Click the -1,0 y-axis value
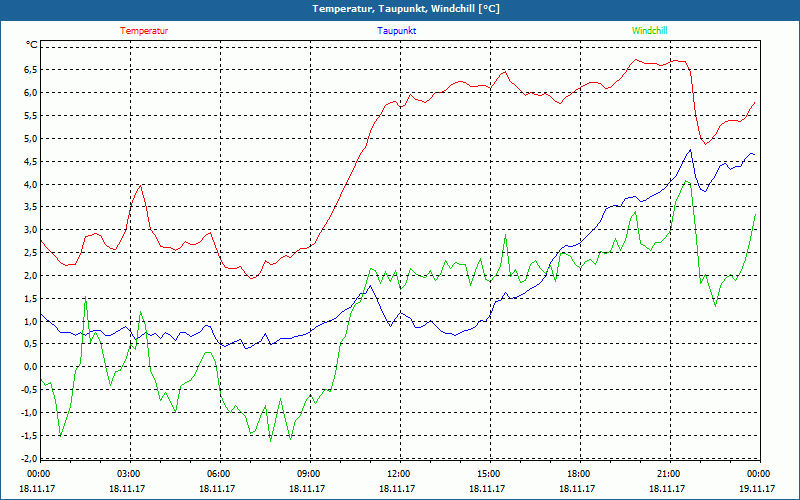The width and height of the screenshot is (800, 500). (29, 413)
